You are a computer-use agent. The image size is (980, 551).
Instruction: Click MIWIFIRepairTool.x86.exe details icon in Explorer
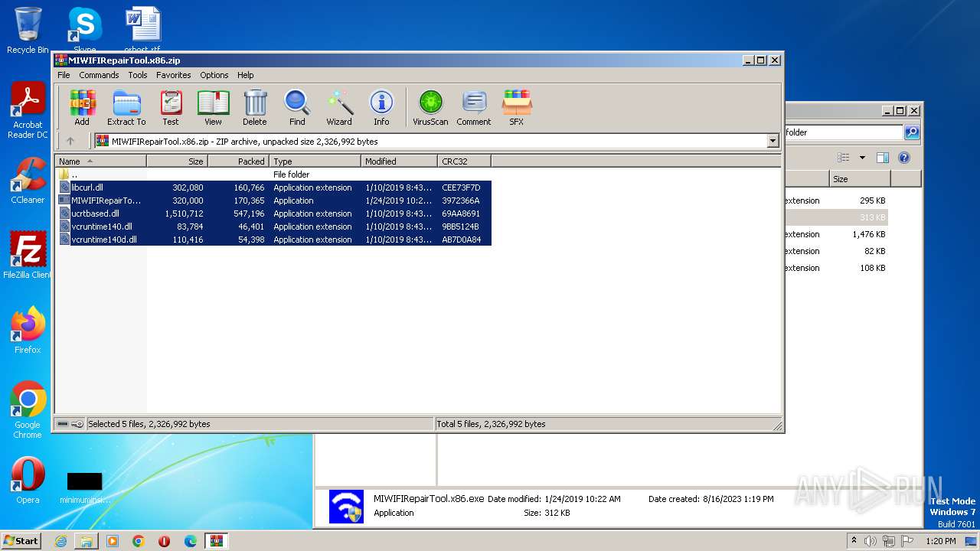click(x=346, y=506)
